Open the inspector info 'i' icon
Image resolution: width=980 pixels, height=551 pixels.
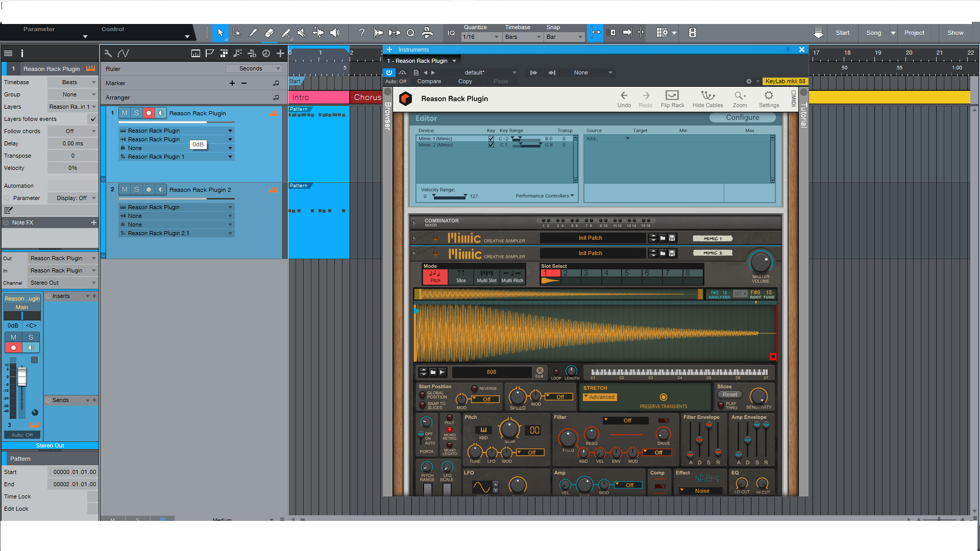point(22,53)
